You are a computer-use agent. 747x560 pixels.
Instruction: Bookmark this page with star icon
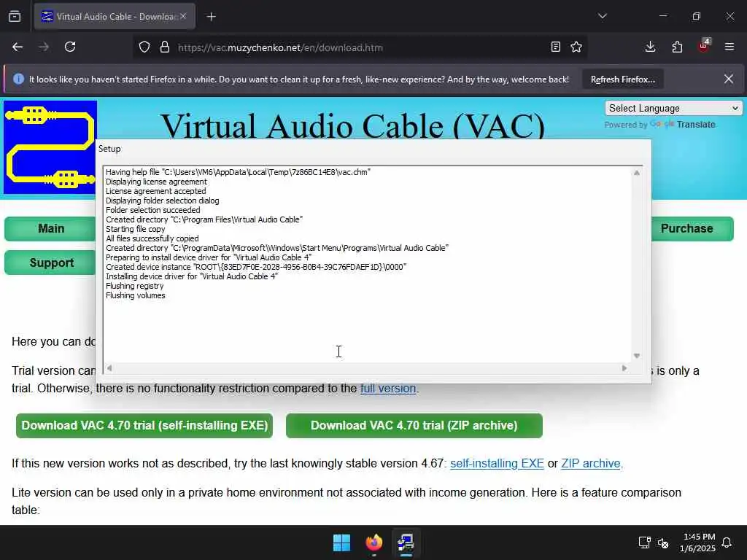pyautogui.click(x=576, y=47)
